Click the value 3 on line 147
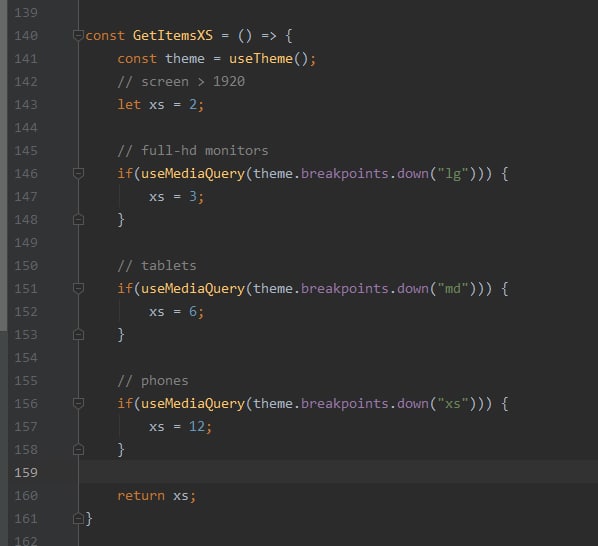This screenshot has width=598, height=546. click(193, 197)
